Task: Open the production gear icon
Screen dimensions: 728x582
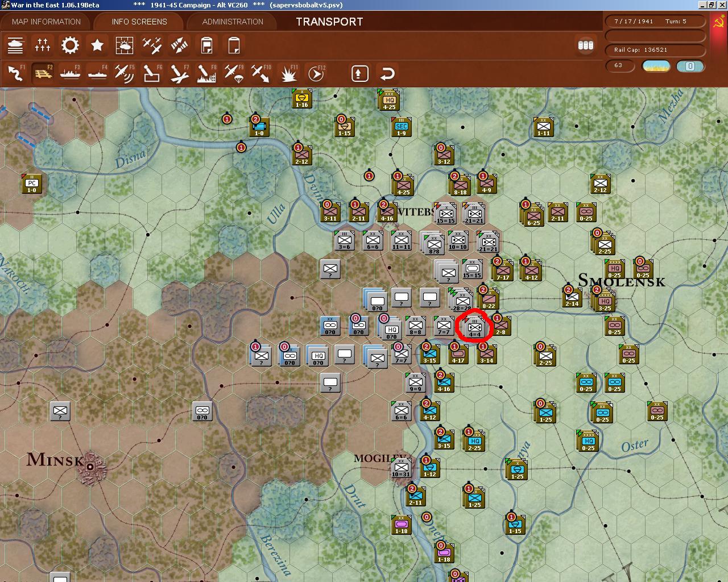Action: click(x=70, y=45)
